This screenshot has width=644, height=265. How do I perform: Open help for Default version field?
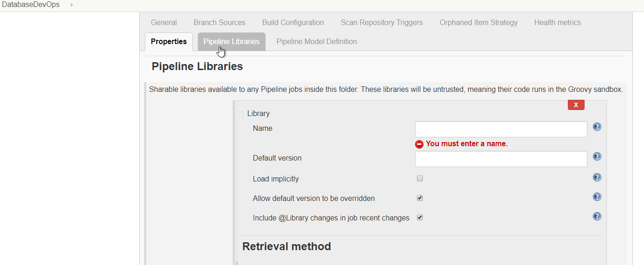[597, 156]
